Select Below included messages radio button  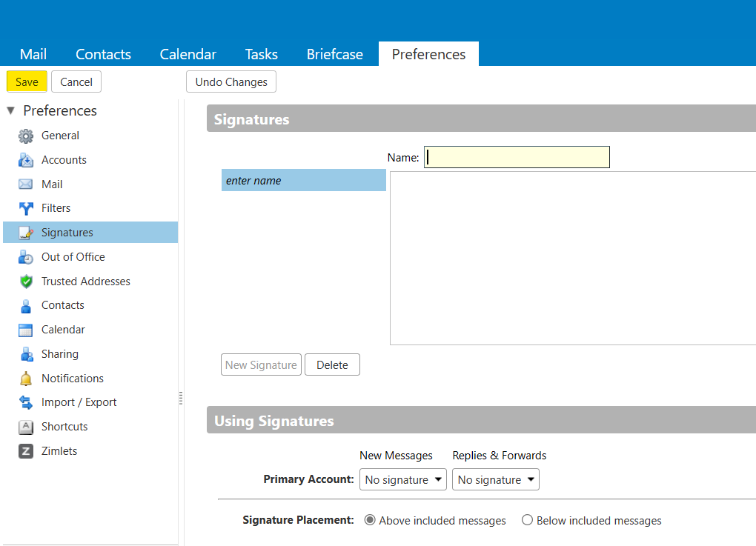527,520
